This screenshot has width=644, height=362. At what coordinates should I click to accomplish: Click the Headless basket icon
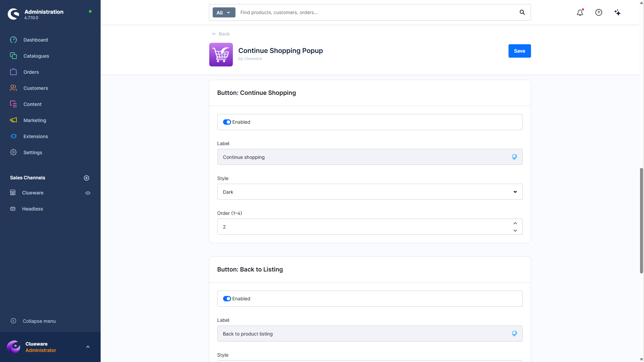click(x=13, y=209)
